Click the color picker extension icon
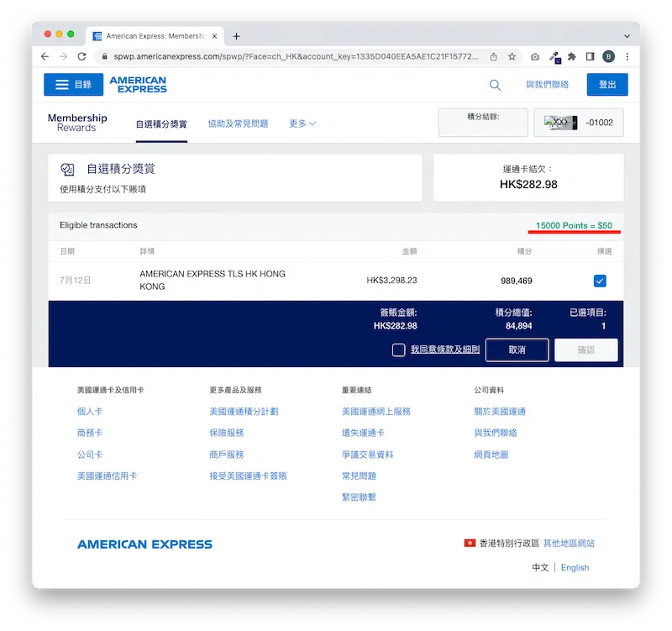The height and width of the screenshot is (631, 672). (x=555, y=57)
